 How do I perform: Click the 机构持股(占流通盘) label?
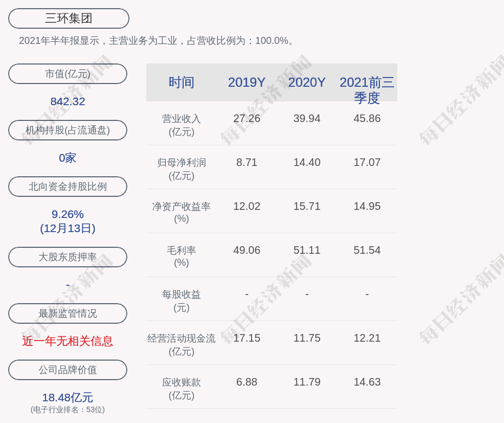(68, 130)
